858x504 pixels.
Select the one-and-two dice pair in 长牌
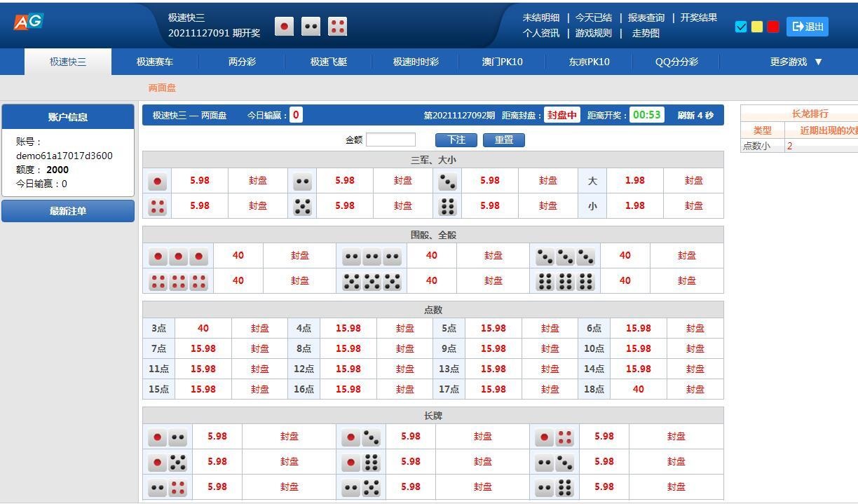point(168,437)
